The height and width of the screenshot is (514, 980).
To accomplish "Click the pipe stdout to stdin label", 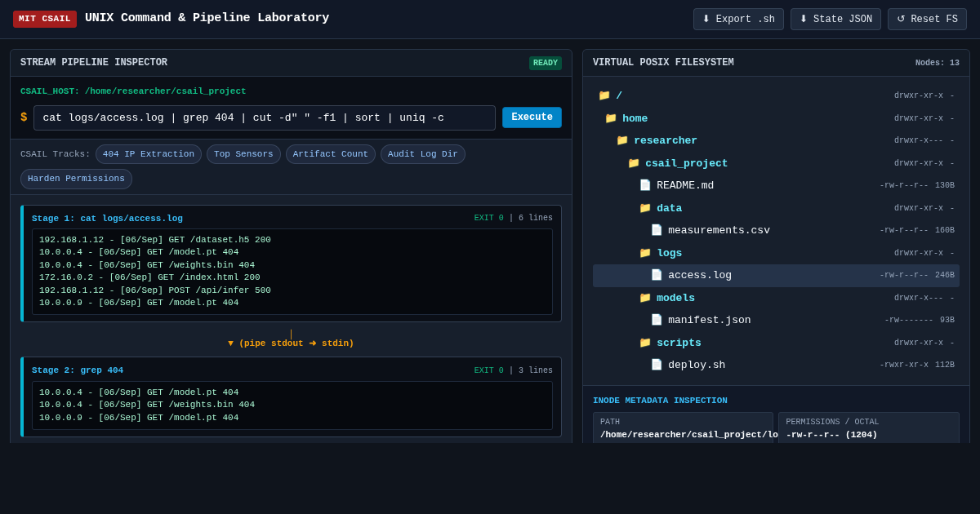I will [x=291, y=343].
